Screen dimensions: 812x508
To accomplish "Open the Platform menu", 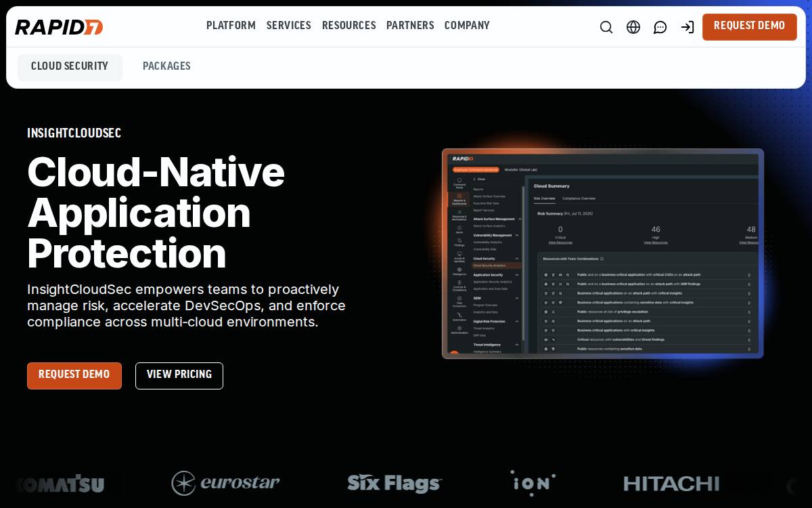I will tap(231, 26).
